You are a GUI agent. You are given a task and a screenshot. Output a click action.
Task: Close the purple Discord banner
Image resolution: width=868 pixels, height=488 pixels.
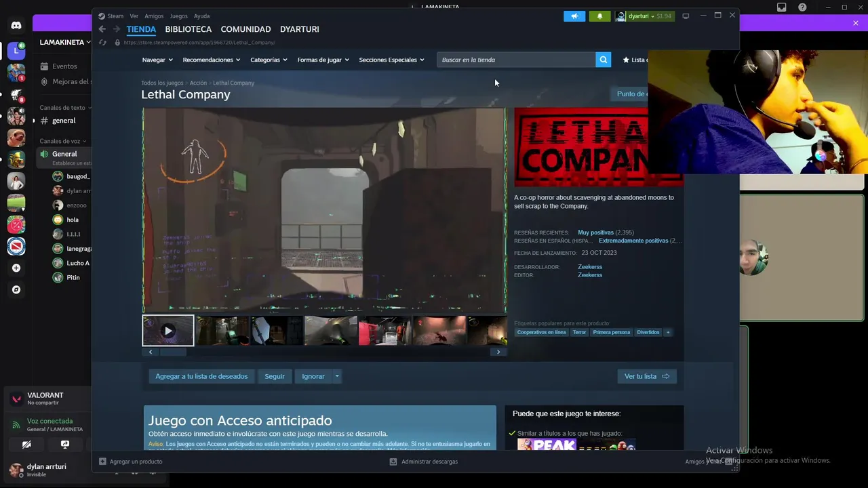coord(856,23)
